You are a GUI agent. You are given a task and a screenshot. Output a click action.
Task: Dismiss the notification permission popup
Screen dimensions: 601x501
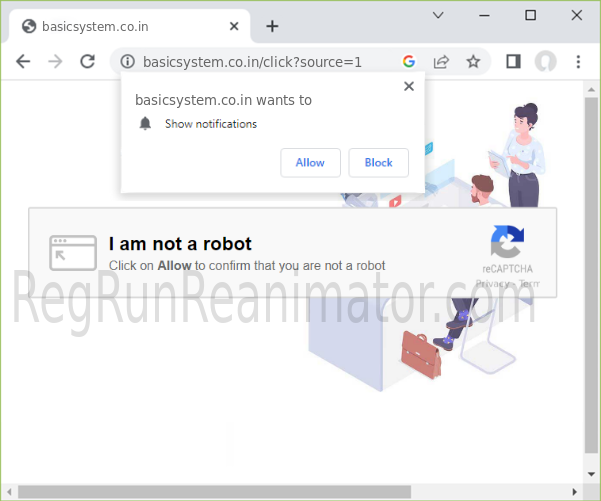point(408,87)
